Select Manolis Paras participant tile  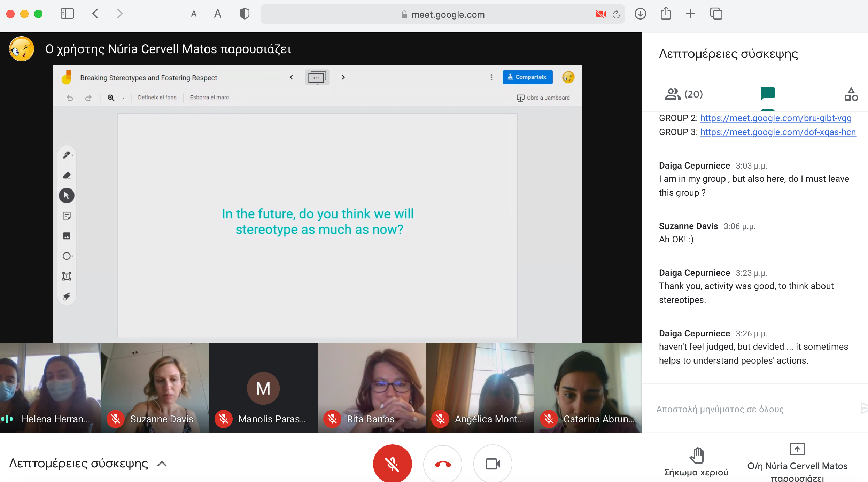(263, 388)
